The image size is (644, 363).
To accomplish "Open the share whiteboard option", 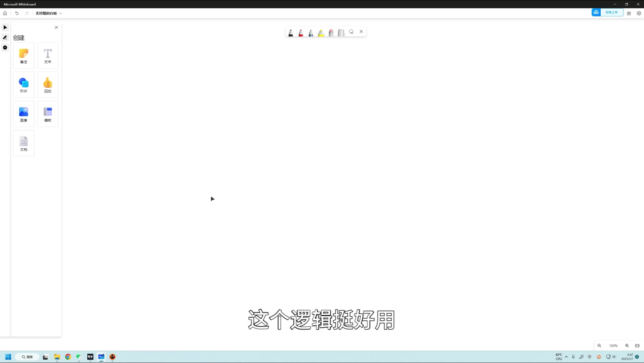I will pyautogui.click(x=629, y=13).
